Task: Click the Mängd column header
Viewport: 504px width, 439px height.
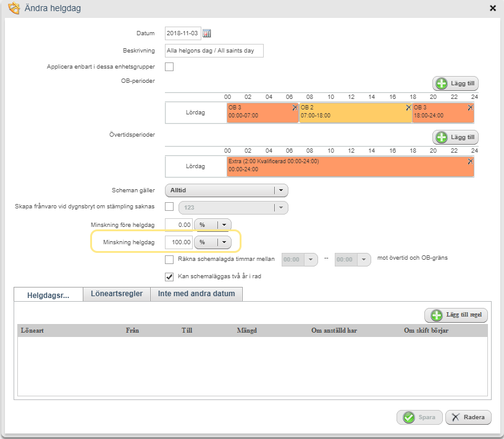Action: click(x=247, y=331)
